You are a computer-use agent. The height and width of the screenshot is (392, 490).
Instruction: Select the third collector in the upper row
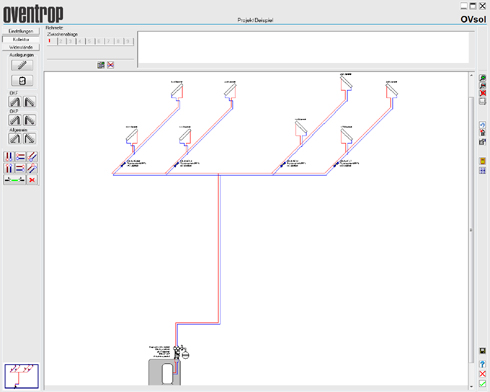pos(346,83)
